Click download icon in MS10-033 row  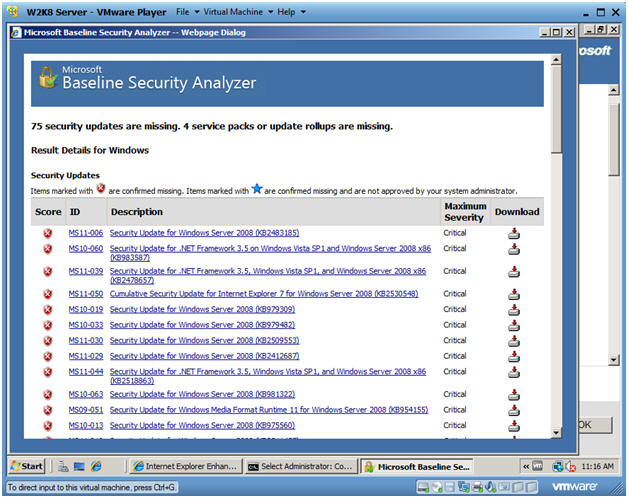pos(514,325)
